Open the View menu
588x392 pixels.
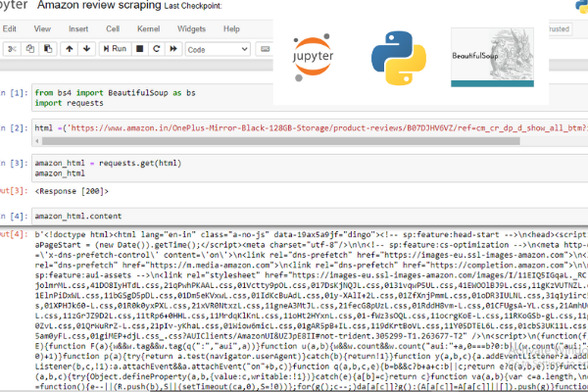pos(42,28)
